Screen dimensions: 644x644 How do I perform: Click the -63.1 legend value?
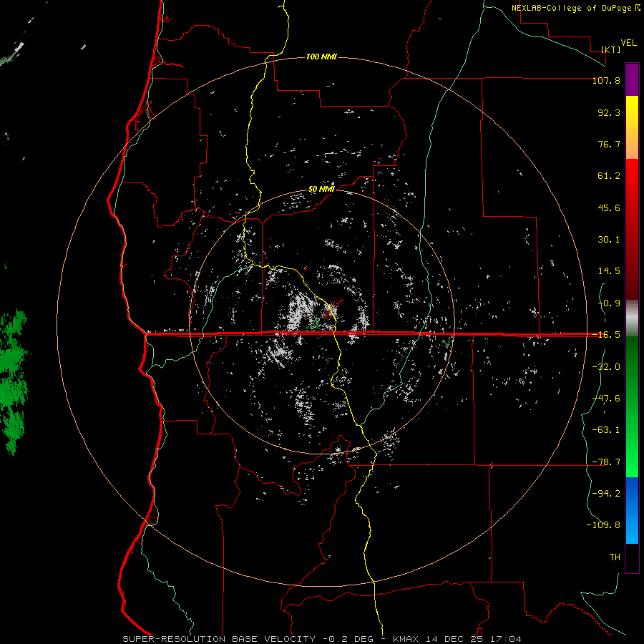[606, 430]
